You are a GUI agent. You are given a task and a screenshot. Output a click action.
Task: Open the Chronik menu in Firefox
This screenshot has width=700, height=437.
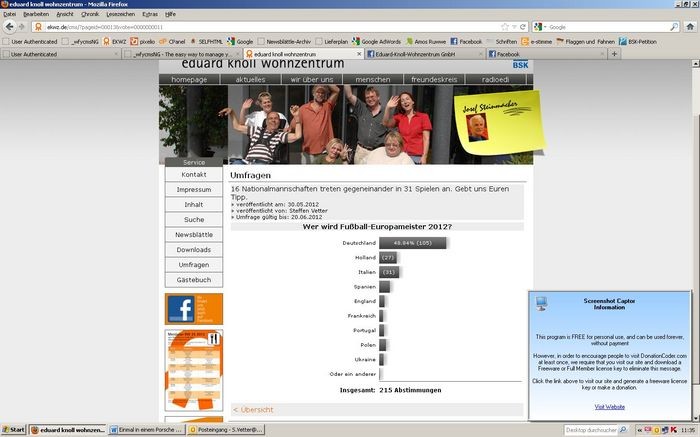coord(89,15)
